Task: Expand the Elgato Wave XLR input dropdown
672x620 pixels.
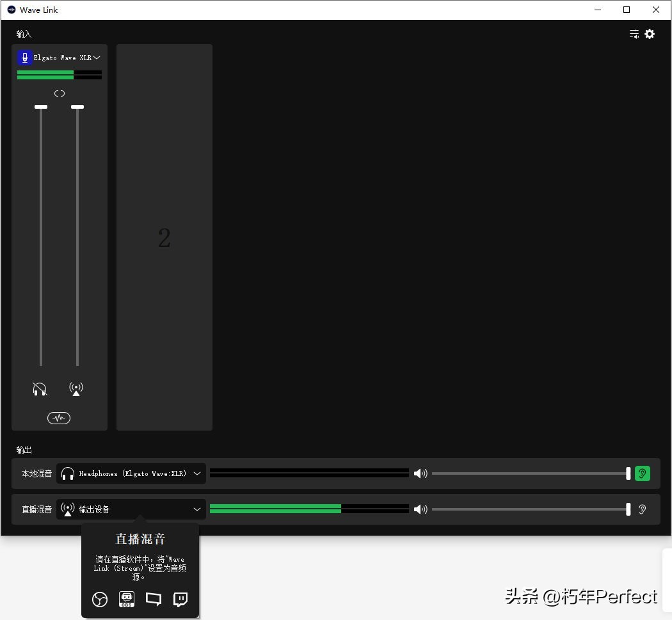Action: 97,58
